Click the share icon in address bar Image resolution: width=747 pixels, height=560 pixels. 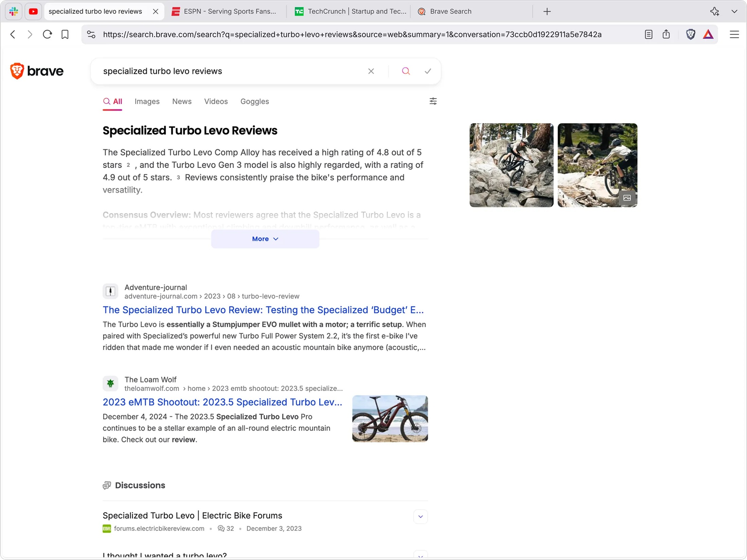pos(666,34)
